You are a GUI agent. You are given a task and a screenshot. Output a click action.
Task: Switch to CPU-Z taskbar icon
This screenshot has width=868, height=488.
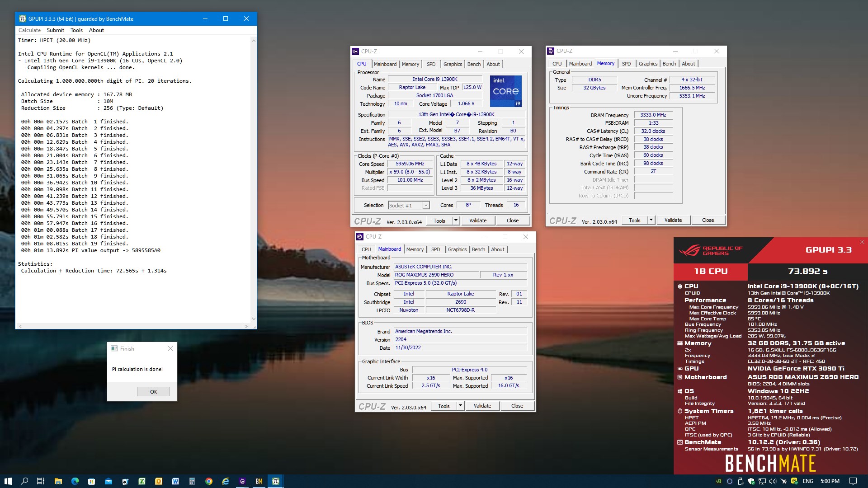[242, 481]
